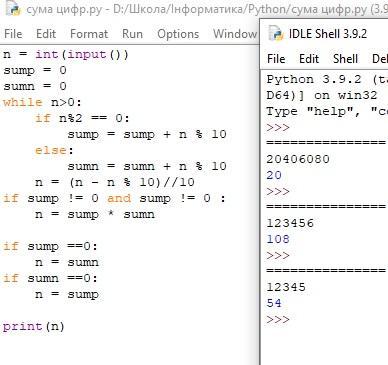Click the Python file icon in editor title bar
388x365 pixels.
pyautogui.click(x=14, y=8)
